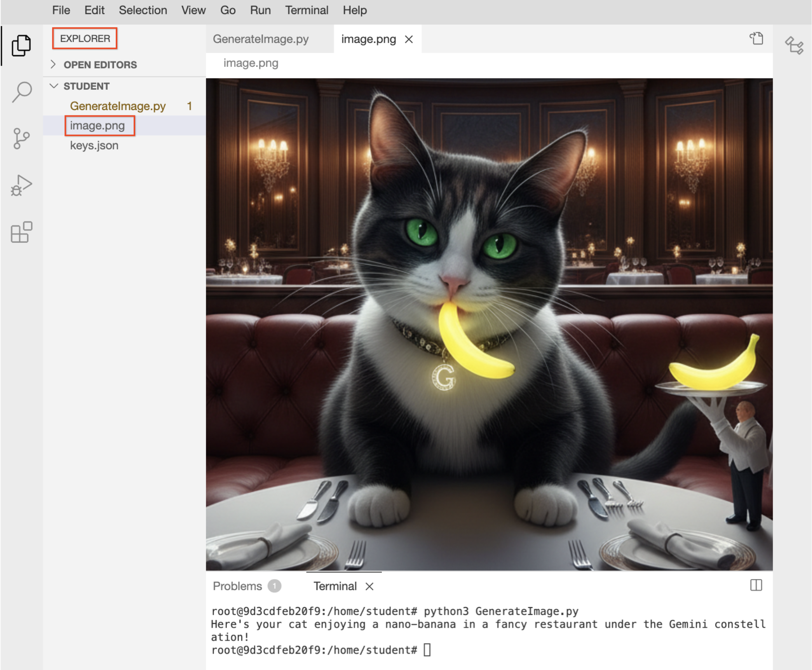Open the Search view icon

point(22,92)
